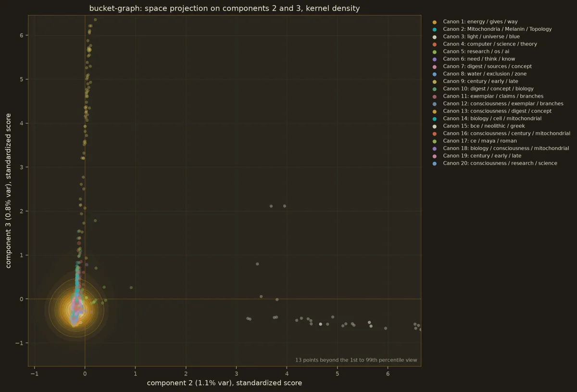Select legend entry Canon 8: water / exclusion / zone
The width and height of the screenshot is (577, 392).
click(485, 74)
